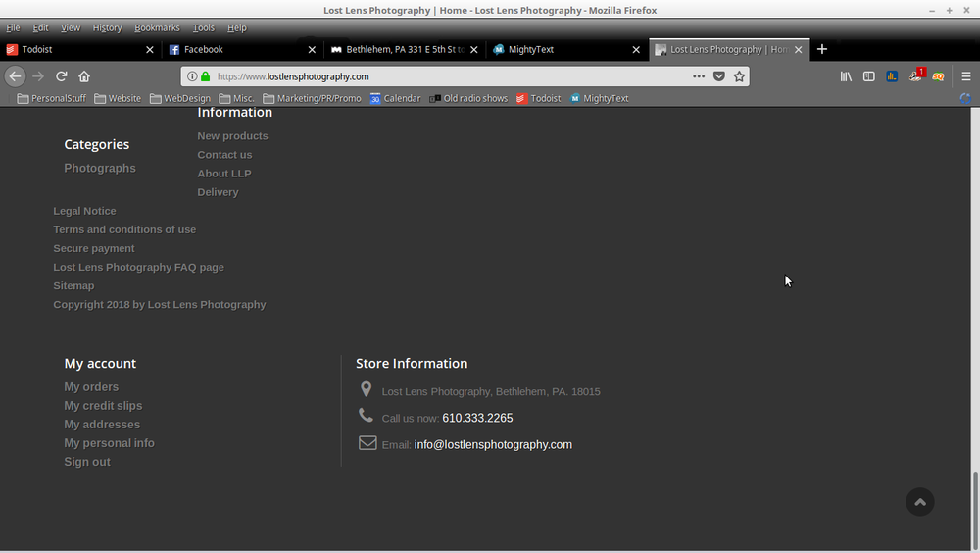The width and height of the screenshot is (980, 553).
Task: Go back to the previous page
Action: [x=16, y=76]
